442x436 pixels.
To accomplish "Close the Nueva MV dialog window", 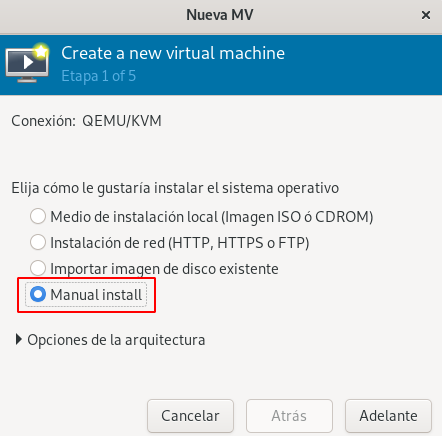I will [426, 15].
